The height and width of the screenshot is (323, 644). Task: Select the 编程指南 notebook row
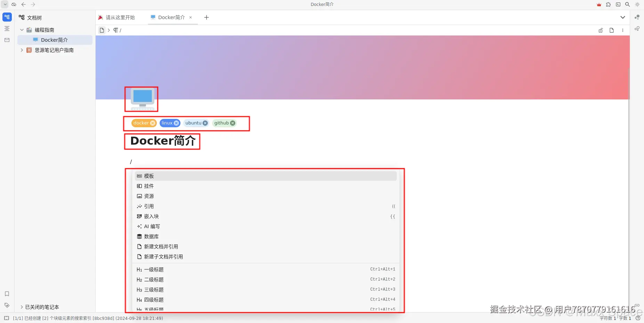(x=55, y=30)
